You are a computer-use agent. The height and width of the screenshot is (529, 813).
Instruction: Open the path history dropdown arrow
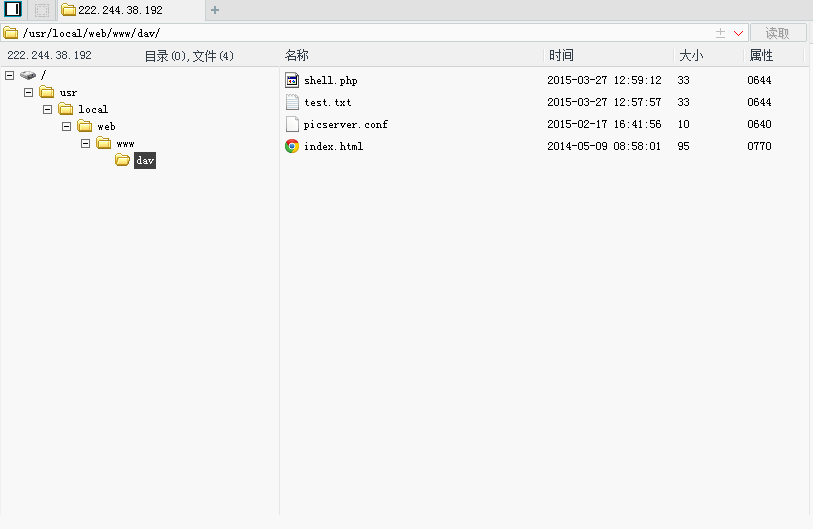tap(738, 34)
